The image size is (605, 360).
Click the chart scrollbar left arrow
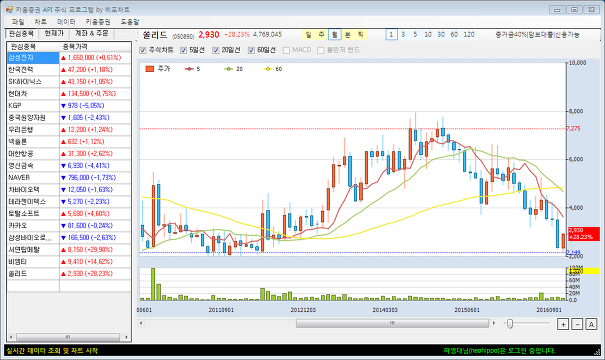(x=141, y=323)
